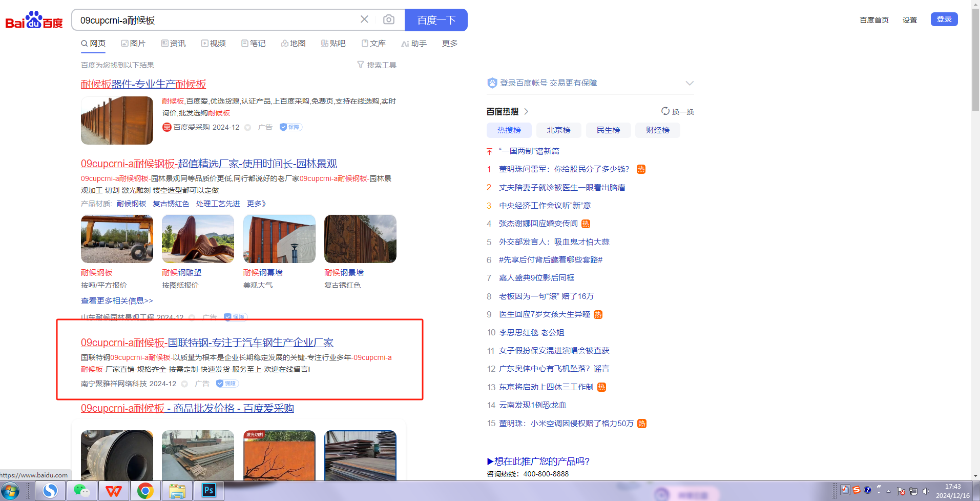
Task: Switch to the 视频 search tab
Action: point(214,44)
